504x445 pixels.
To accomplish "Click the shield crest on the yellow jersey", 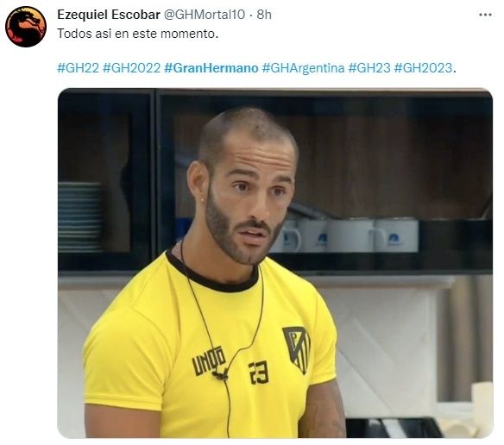I will (298, 349).
